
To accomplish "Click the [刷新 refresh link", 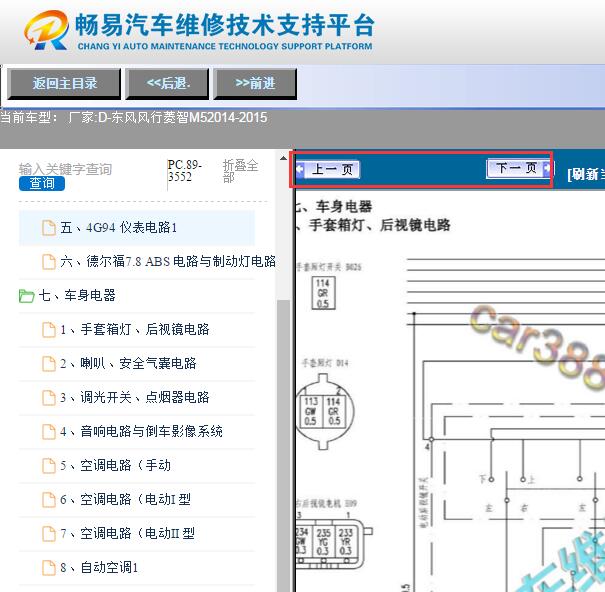I will [586, 174].
